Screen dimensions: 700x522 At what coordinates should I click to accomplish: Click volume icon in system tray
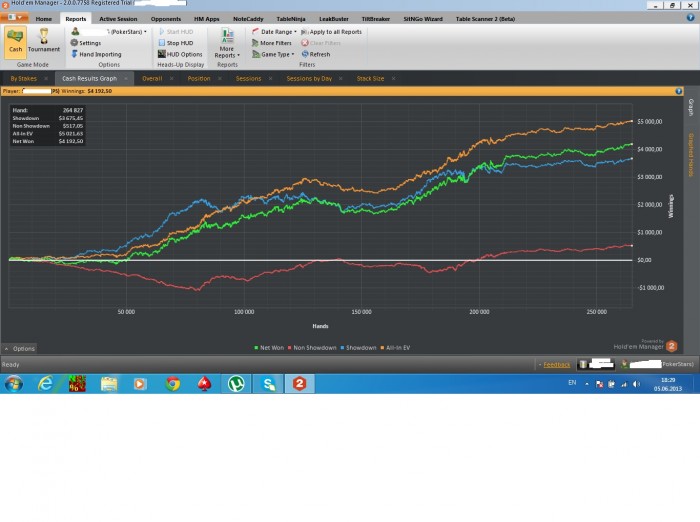(x=637, y=384)
